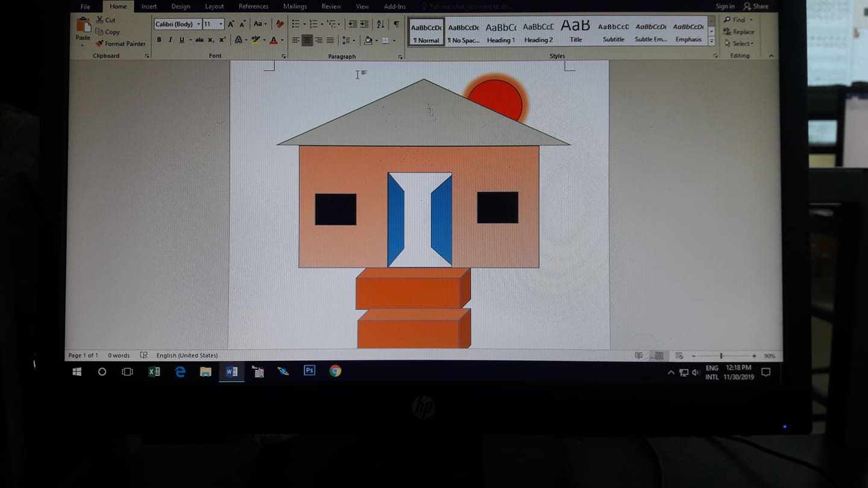868x488 pixels.
Task: Click the Bullets list icon
Action: [295, 24]
